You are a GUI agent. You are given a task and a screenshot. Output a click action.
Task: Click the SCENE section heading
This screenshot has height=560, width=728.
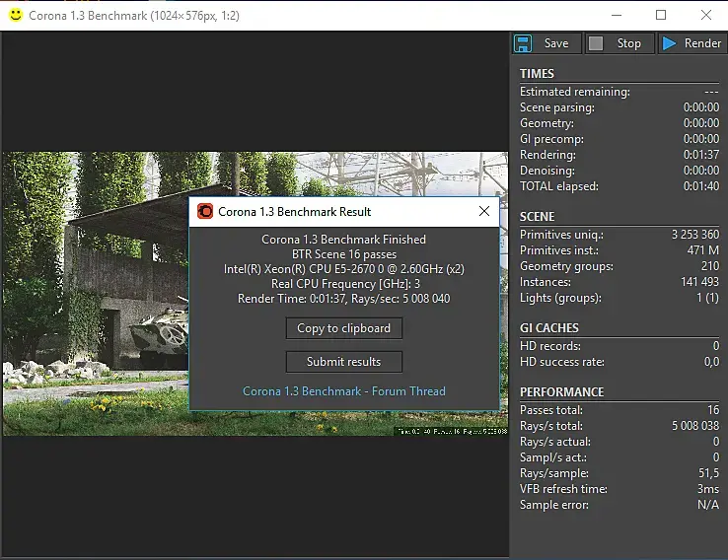538,217
